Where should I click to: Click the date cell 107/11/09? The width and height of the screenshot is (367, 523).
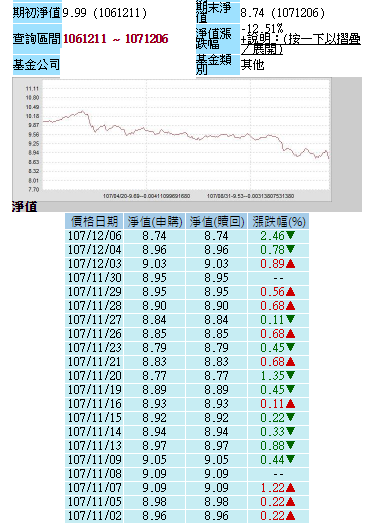coord(94,460)
